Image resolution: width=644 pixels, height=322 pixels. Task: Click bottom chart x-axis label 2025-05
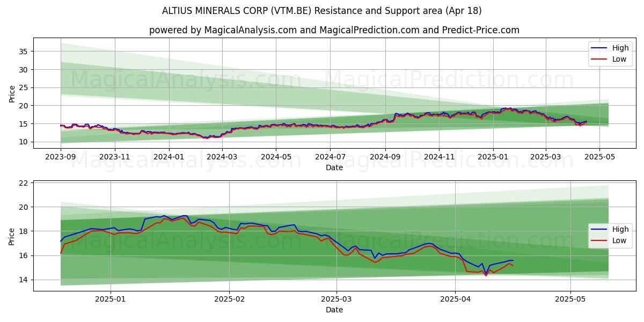pyautogui.click(x=570, y=299)
